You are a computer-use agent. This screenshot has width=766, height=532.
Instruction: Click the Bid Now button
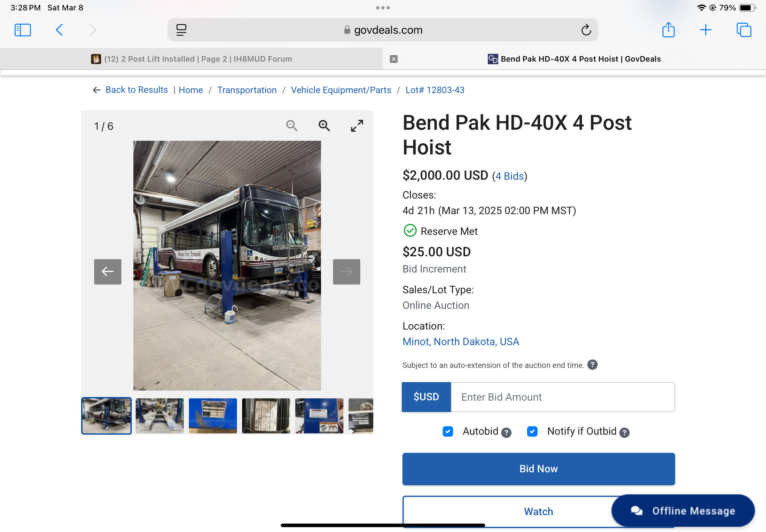pos(539,469)
